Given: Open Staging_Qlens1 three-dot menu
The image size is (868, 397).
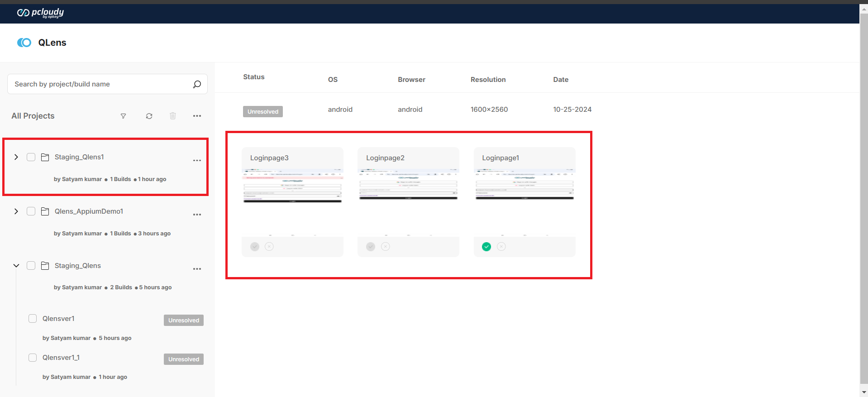Looking at the screenshot, I should (x=197, y=161).
